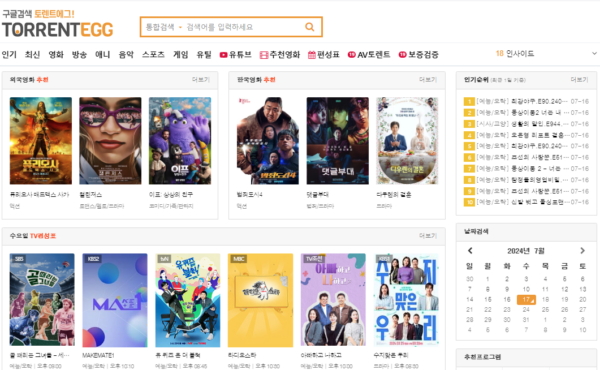The height and width of the screenshot is (370, 600).
Task: Open the 범죄도시4 movie poster
Action: tap(268, 141)
